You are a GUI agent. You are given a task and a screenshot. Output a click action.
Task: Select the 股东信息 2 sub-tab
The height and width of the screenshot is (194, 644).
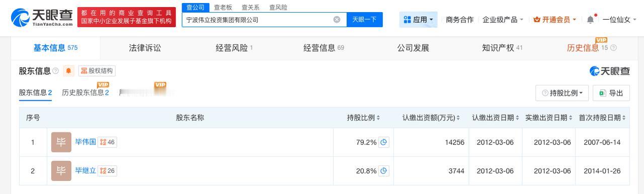(35, 93)
